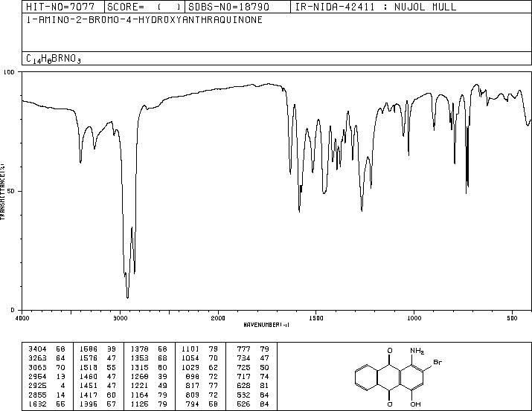Select the 1576 peak entry in the table
This screenshot has width=532, height=411.
click(x=97, y=358)
